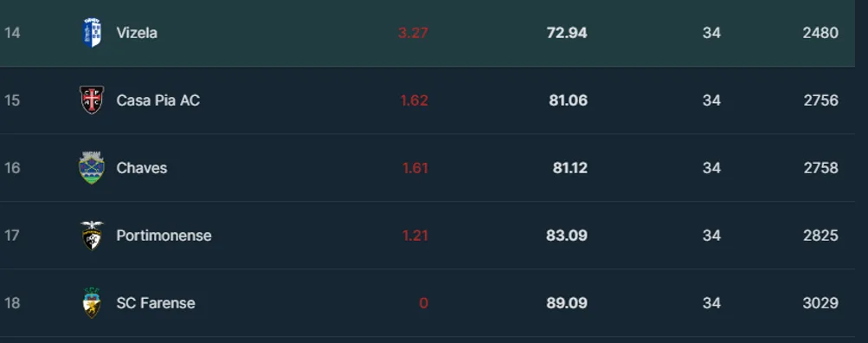Open the Portimonense team page
This screenshot has height=343, width=868.
164,236
